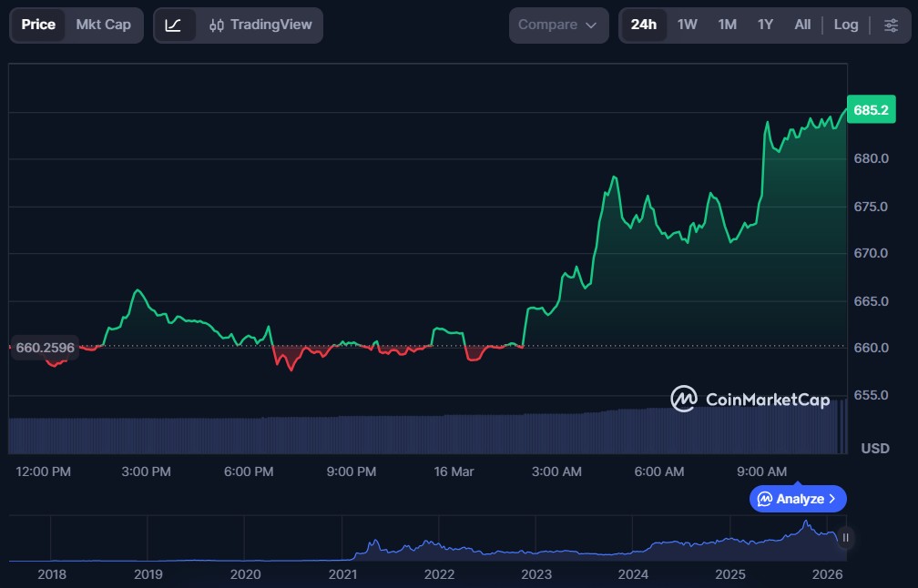The height and width of the screenshot is (588, 918).
Task: Click the volume bars near 3:00 AM
Action: coord(556,433)
